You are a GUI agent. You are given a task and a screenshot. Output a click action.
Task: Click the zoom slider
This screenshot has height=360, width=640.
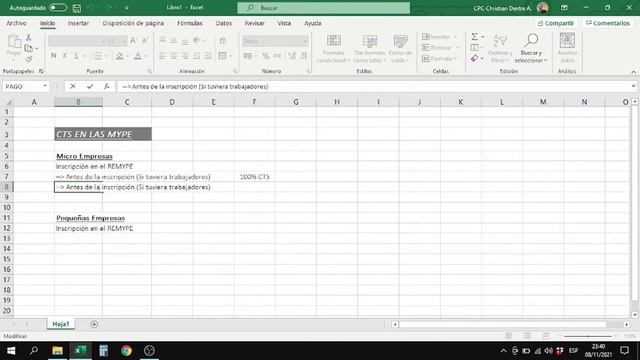pos(588,336)
